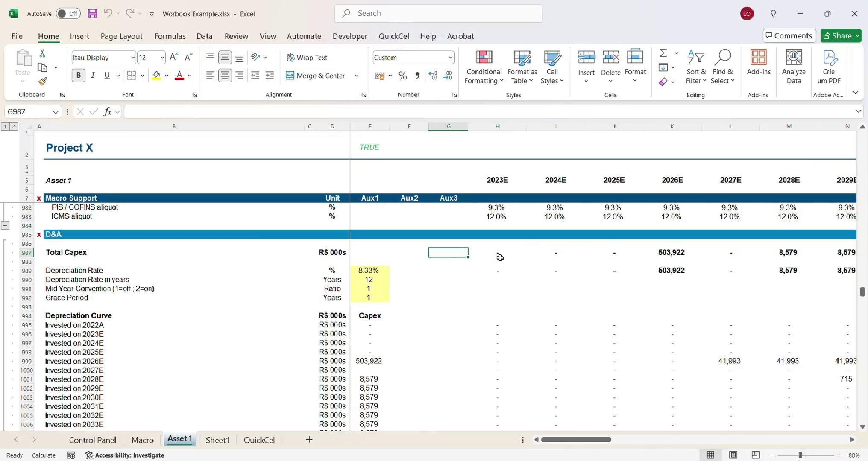Click the AutoSum sigma icon
Image resolution: width=868 pixels, height=461 pixels.
pos(663,53)
